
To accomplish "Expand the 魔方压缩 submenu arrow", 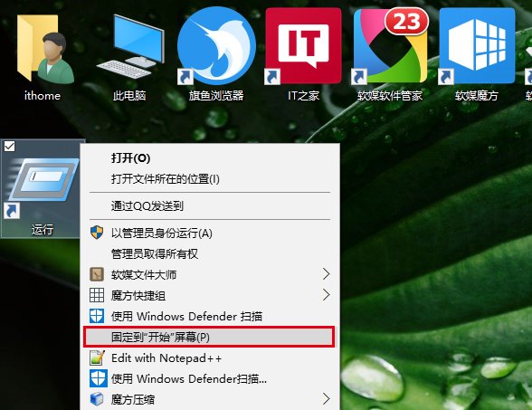I will 326,399.
